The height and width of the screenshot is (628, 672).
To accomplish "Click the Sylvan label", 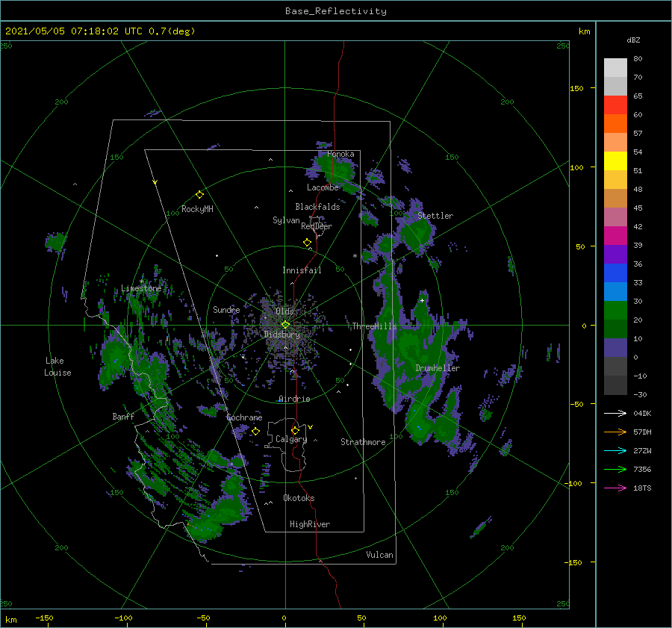I will click(x=286, y=220).
